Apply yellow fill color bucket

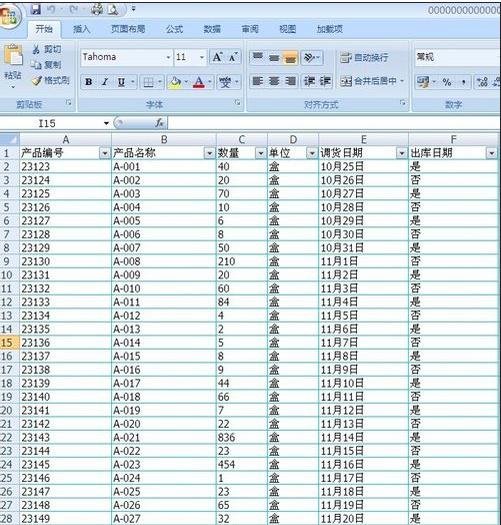click(x=175, y=82)
